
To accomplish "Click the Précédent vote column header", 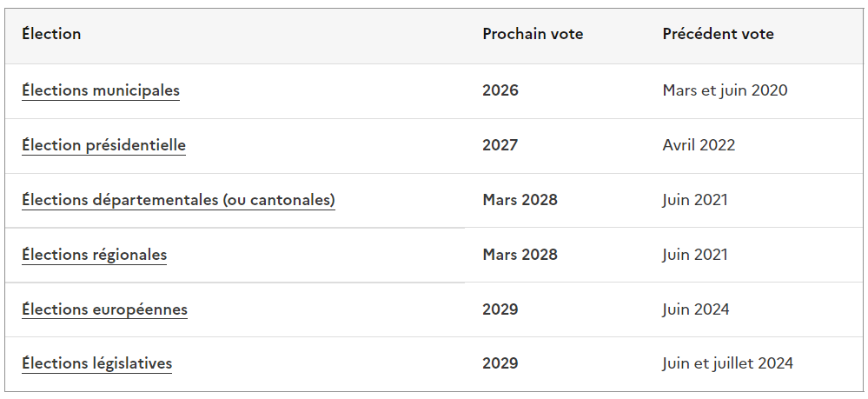I will coord(718,35).
